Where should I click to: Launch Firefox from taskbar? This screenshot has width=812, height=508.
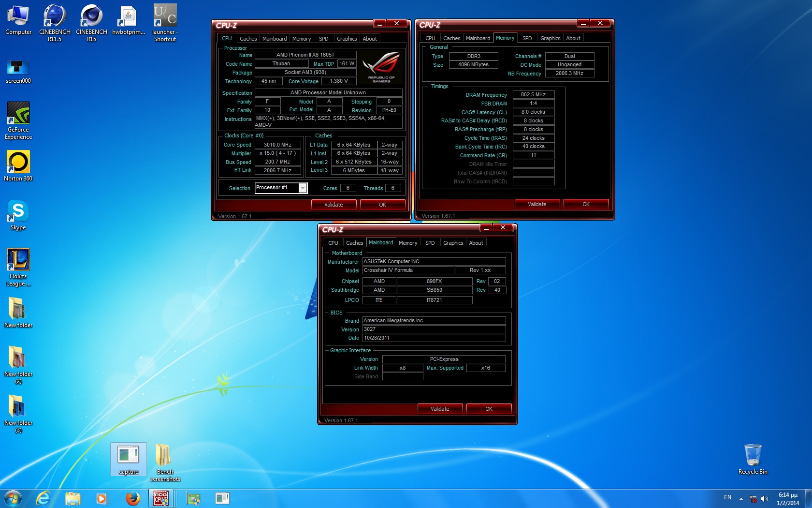[132, 498]
